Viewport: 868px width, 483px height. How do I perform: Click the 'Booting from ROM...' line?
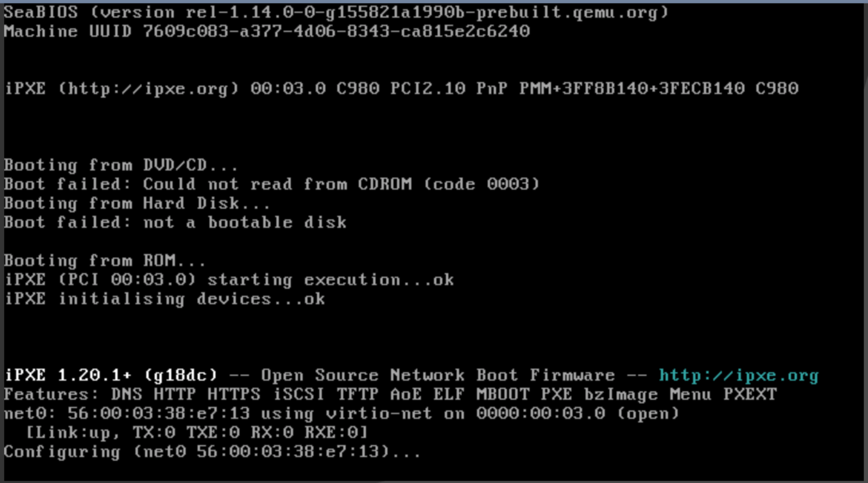(x=105, y=261)
